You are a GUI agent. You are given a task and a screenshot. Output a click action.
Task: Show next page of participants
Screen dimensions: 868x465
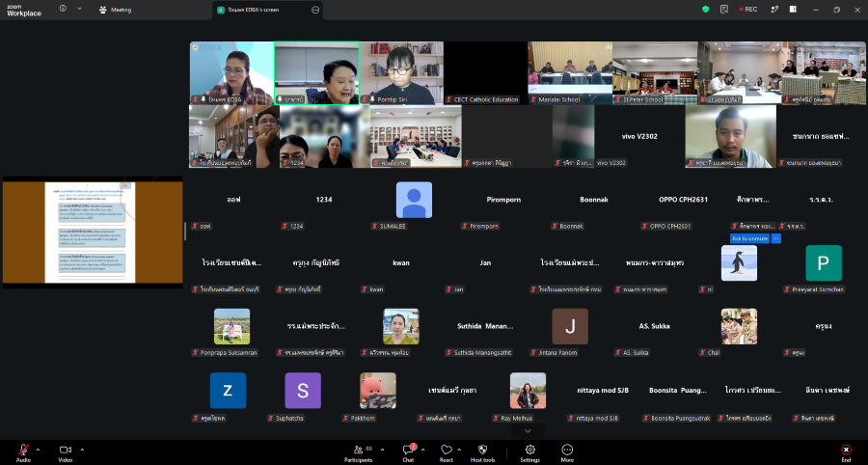(528, 431)
